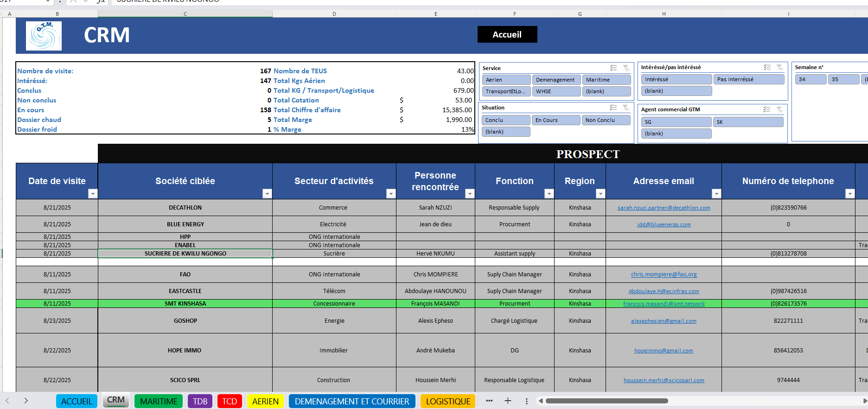
Task: Open Date de visite filter dropdown
Action: (x=93, y=194)
